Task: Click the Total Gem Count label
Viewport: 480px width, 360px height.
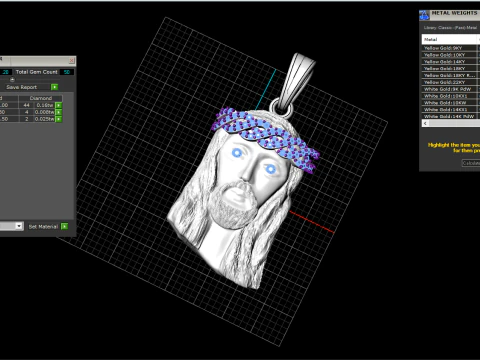Action: point(37,72)
